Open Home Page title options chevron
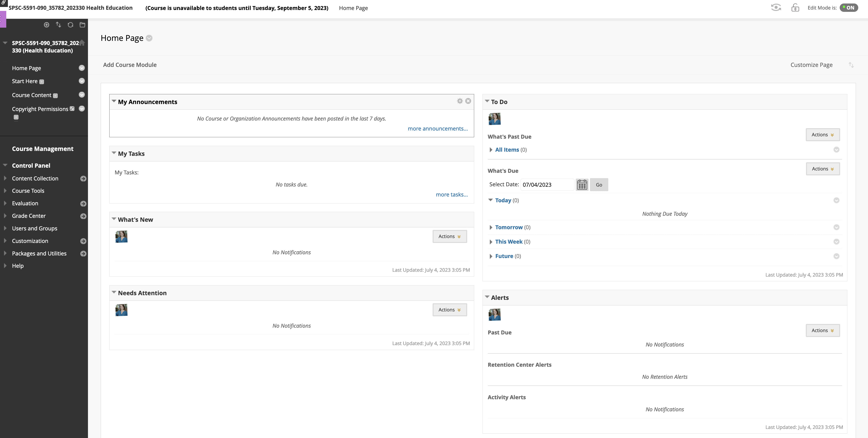Screen dimensions: 868x438 [x=149, y=38]
